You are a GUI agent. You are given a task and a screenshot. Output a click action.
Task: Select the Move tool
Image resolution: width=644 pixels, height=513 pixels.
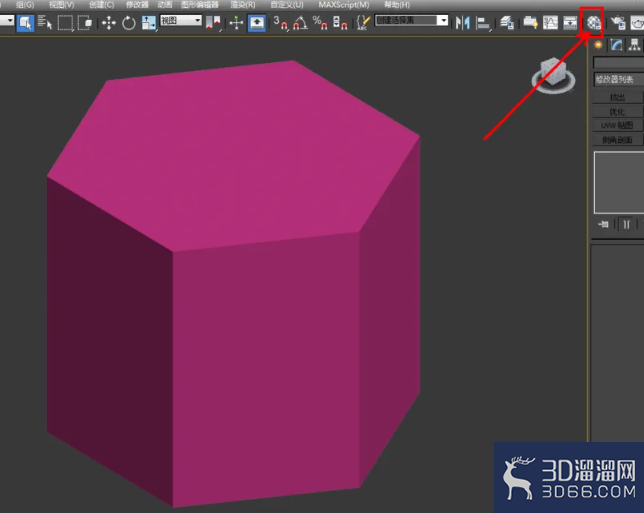108,23
